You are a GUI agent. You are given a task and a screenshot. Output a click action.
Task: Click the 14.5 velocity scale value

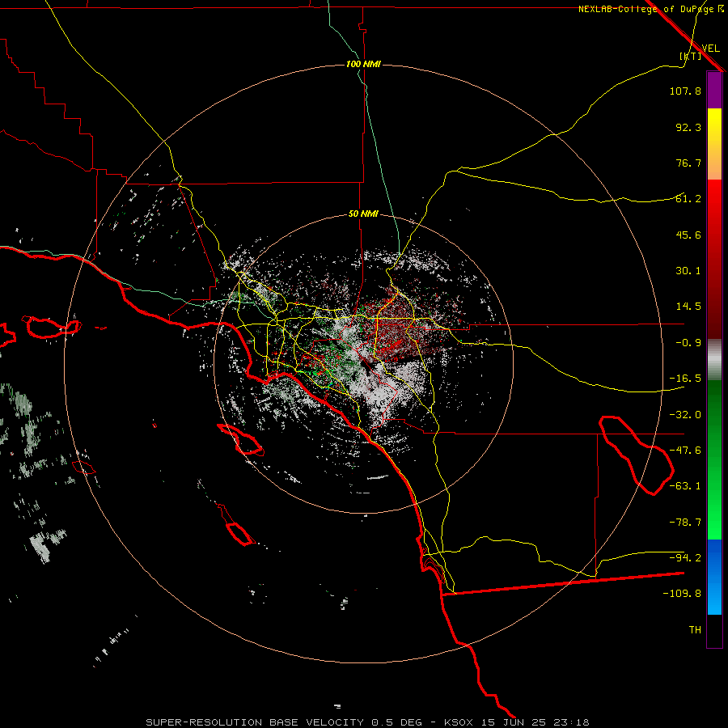coord(688,307)
